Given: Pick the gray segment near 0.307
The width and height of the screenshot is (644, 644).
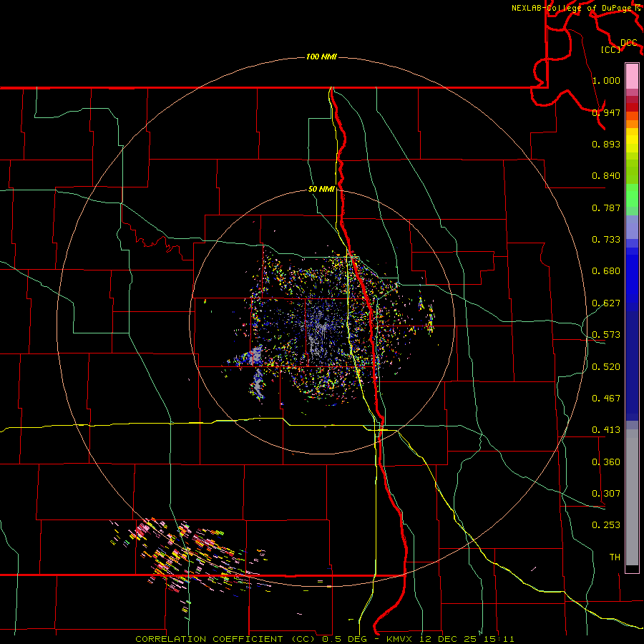Looking at the screenshot, I should pos(632,497).
